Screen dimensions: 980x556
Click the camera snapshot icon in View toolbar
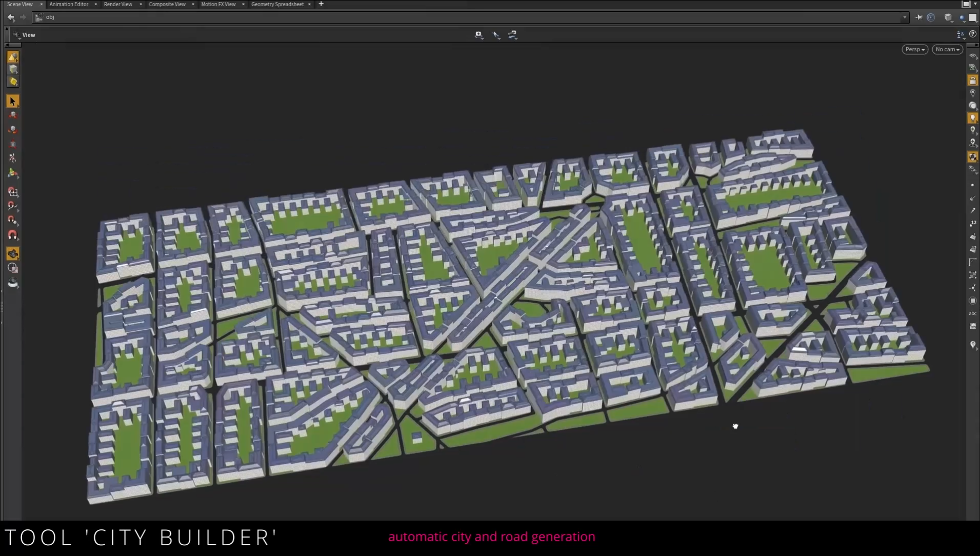[479, 35]
